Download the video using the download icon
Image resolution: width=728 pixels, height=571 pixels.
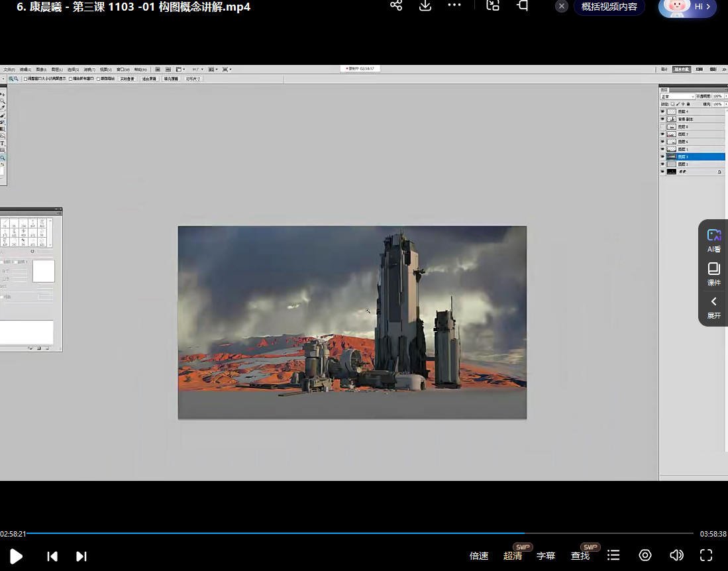[425, 6]
